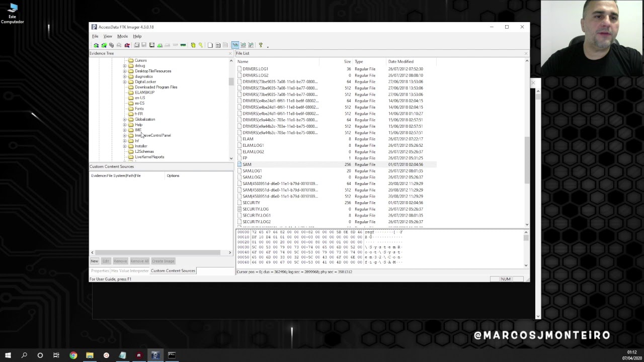Open the File menu
The height and width of the screenshot is (362, 644).
95,36
